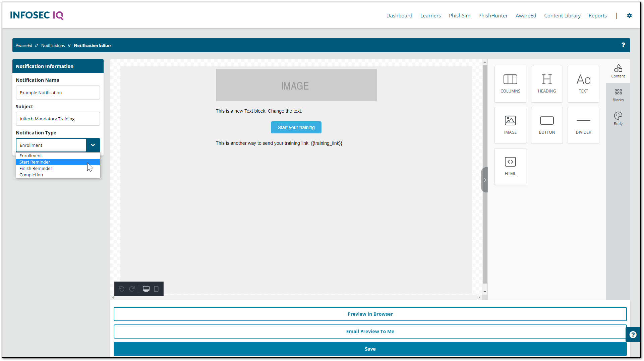The height and width of the screenshot is (361, 644).
Task: Insert a Heading block
Action: [546, 84]
